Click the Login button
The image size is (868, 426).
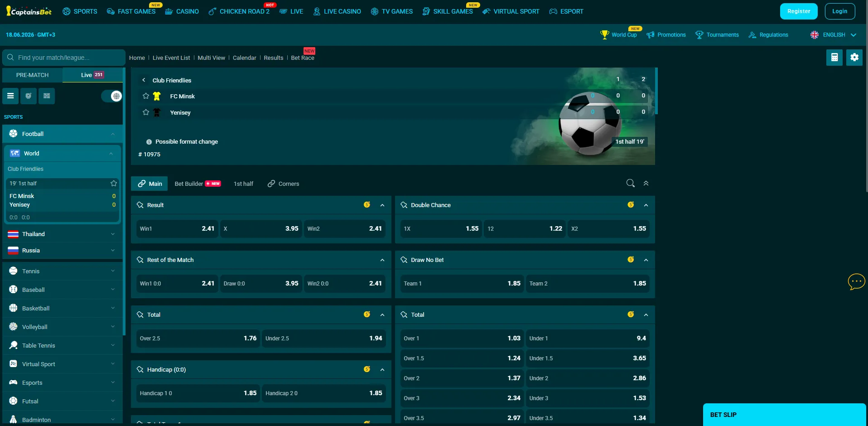coord(839,11)
